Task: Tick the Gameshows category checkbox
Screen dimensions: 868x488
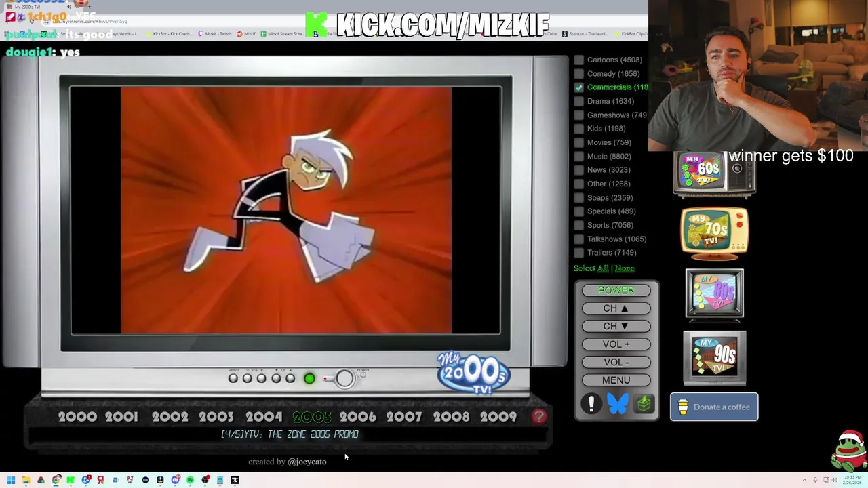Action: click(x=578, y=115)
